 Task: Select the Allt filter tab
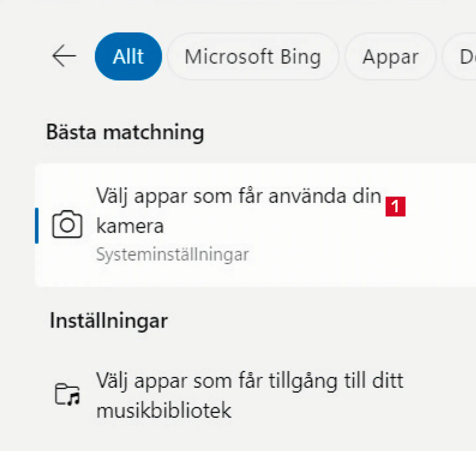pos(128,56)
